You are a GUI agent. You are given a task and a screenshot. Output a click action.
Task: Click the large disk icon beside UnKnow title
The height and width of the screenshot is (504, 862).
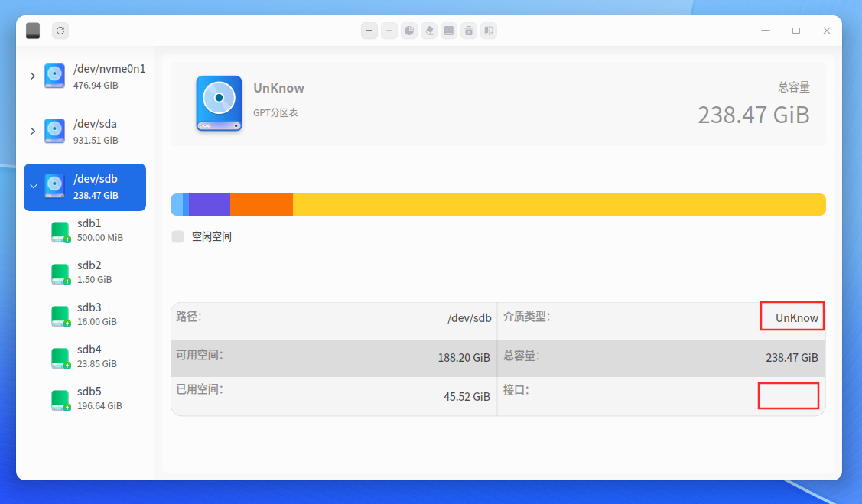click(220, 103)
